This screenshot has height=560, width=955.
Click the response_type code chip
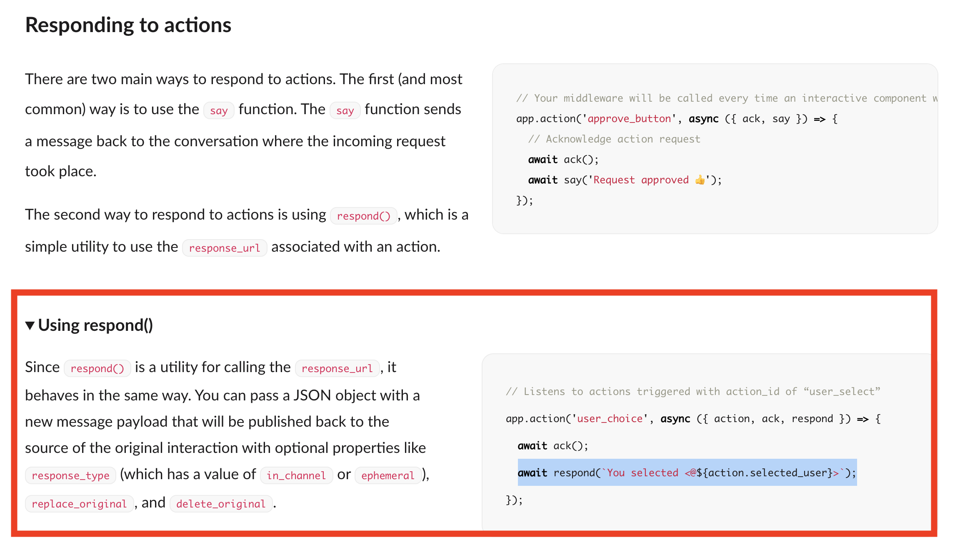click(70, 475)
